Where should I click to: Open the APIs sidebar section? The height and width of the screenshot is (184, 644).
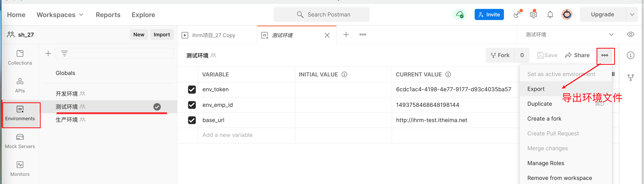tap(20, 85)
